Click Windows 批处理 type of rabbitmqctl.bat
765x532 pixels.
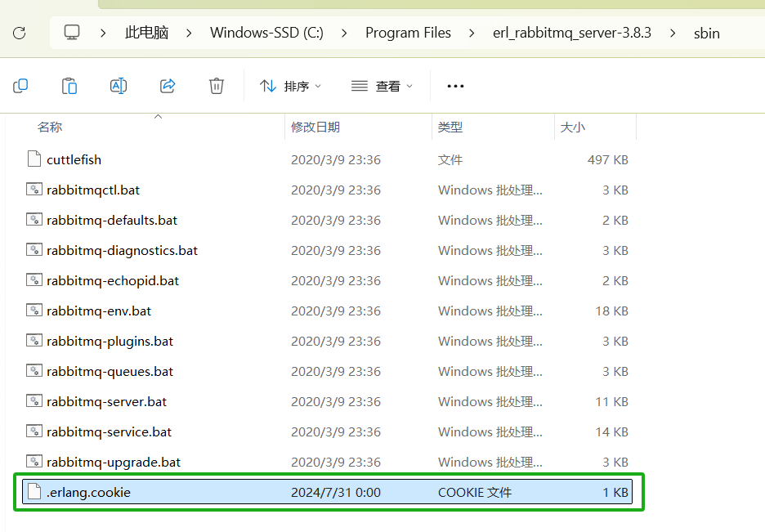[x=490, y=190]
